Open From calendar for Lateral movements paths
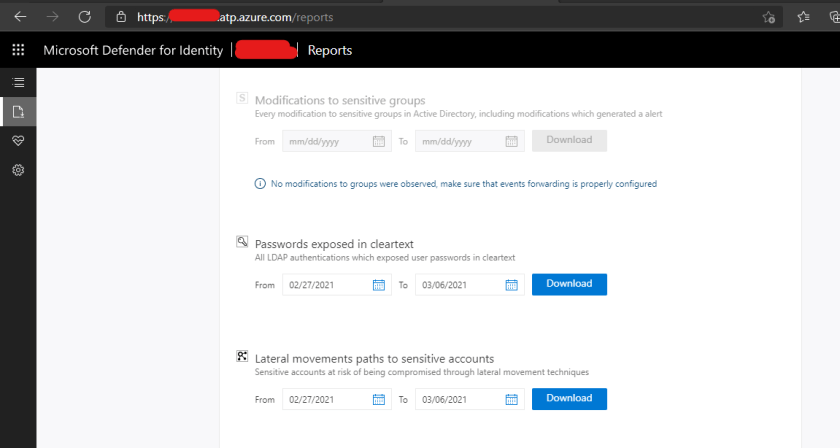Viewport: 840px width, 448px height. 379,399
